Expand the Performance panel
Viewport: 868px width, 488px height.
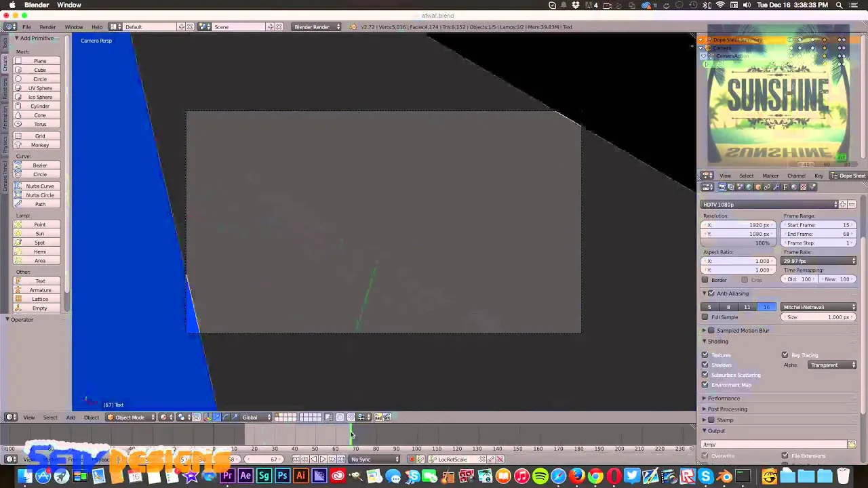click(724, 399)
